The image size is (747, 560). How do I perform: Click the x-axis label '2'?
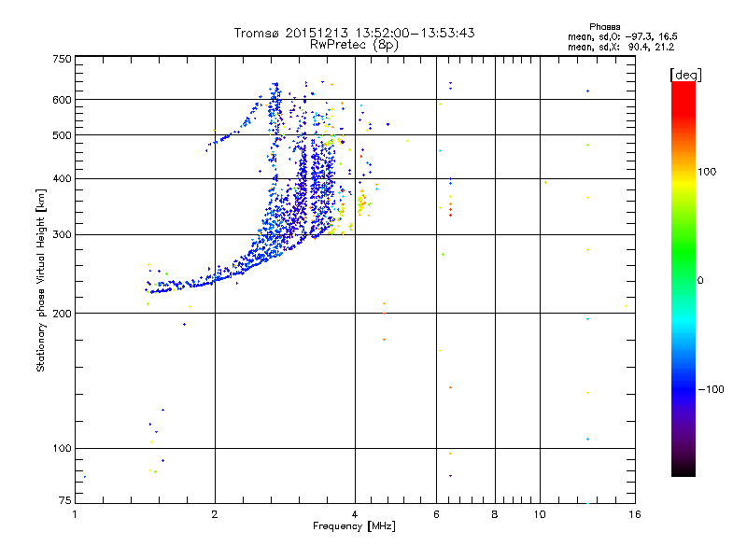tap(215, 514)
